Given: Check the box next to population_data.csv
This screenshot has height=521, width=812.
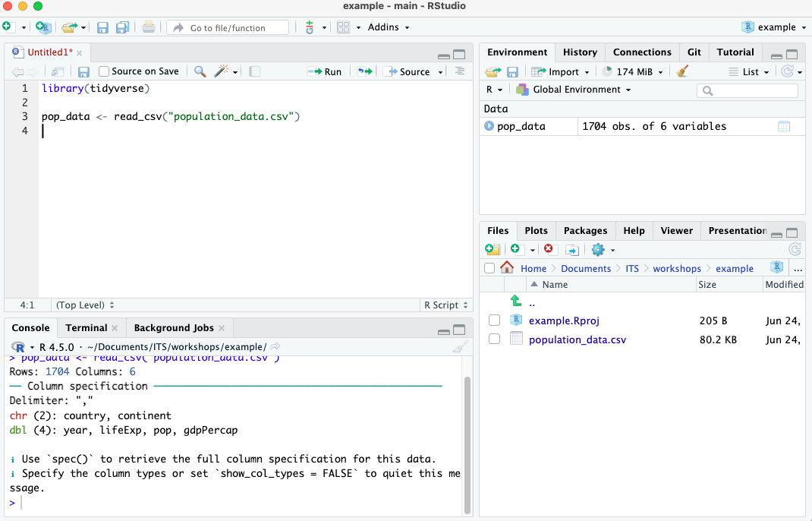Looking at the screenshot, I should pyautogui.click(x=495, y=339).
